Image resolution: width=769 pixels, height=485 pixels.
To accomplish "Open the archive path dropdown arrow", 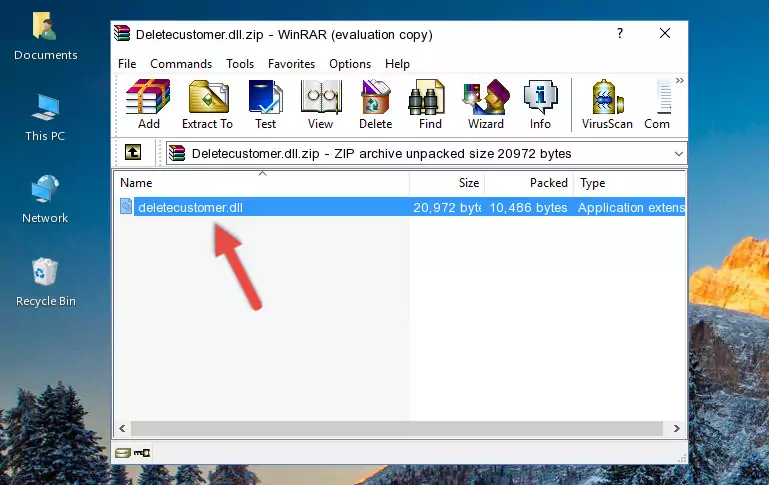I will pos(679,153).
